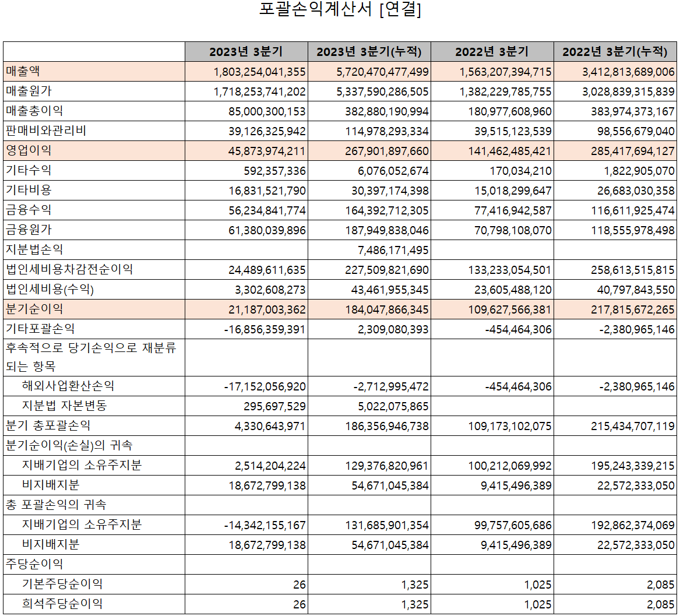
Task: Click the 분기순이익(손실)의 귀속 row label
Action: [x=69, y=445]
